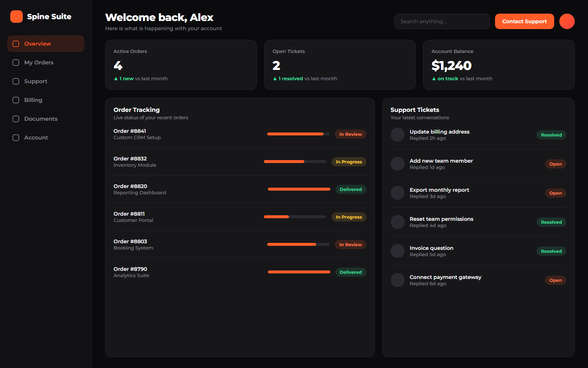Click the In Progress badge for Order #8811
This screenshot has width=588, height=368.
(x=349, y=217)
